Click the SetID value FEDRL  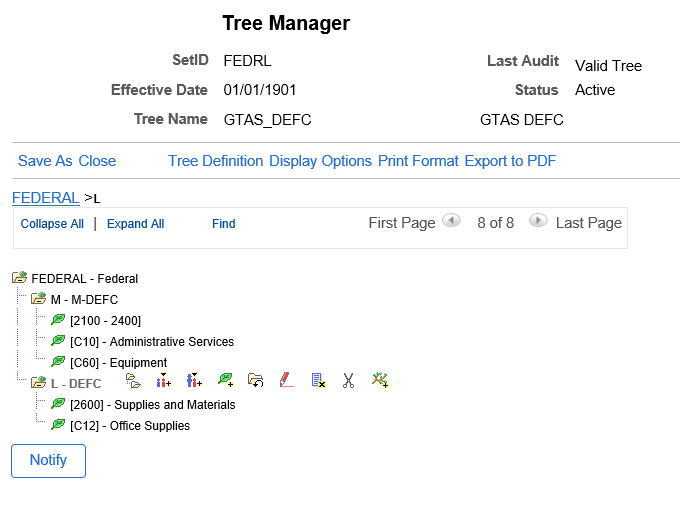click(247, 61)
